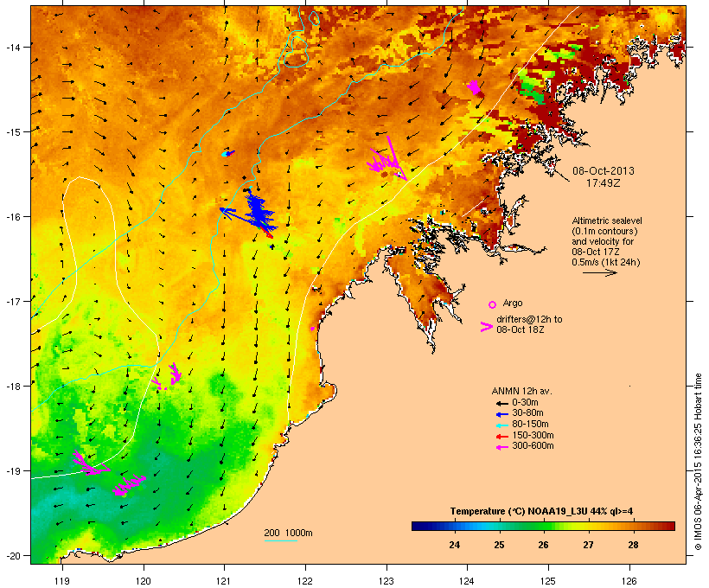Click the blue 30-80m legend arrow
This screenshot has width=709, height=588.
pyautogui.click(x=501, y=414)
